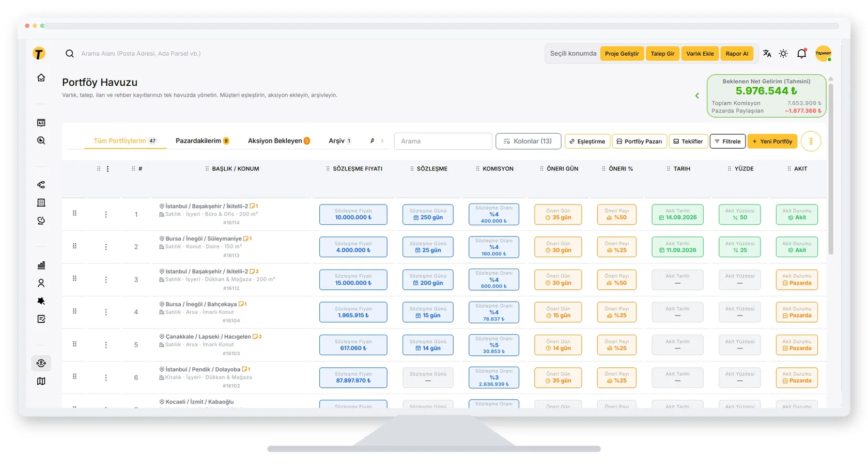
Task: Click the Rapor AI button
Action: point(737,54)
